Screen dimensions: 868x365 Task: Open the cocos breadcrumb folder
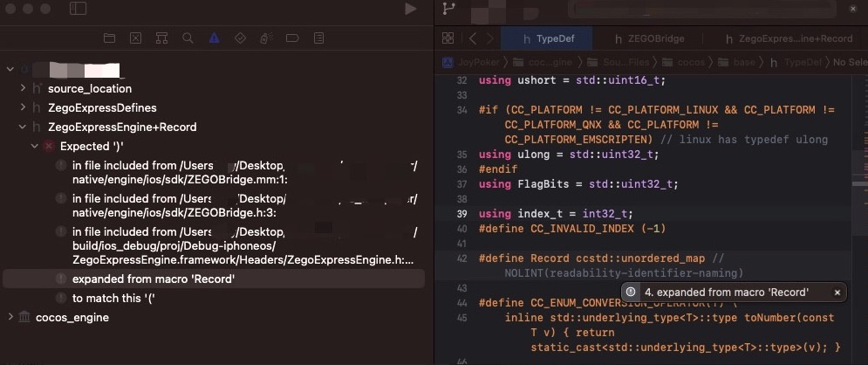click(x=683, y=62)
